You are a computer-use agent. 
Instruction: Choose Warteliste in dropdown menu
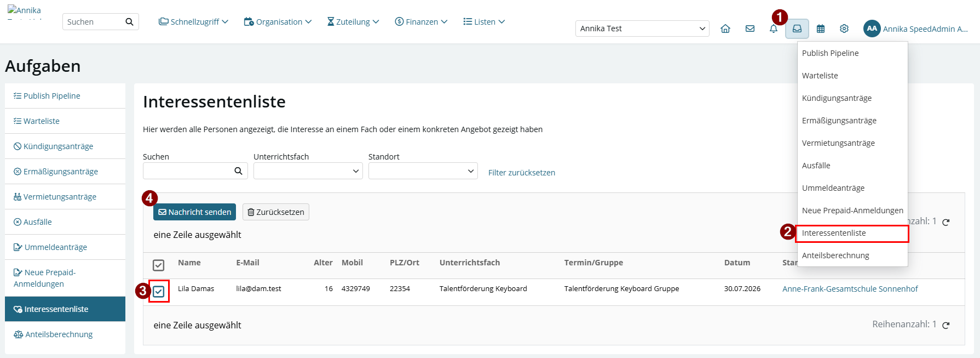[x=852, y=76]
